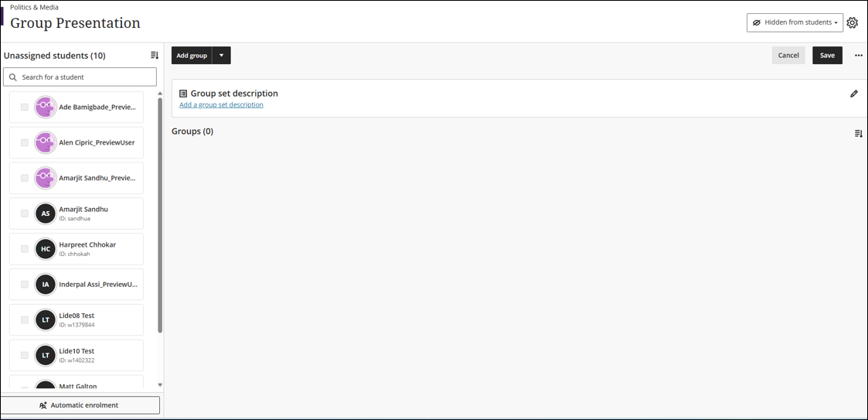The width and height of the screenshot is (868, 420).
Task: Click the HC initials avatar
Action: click(x=46, y=249)
